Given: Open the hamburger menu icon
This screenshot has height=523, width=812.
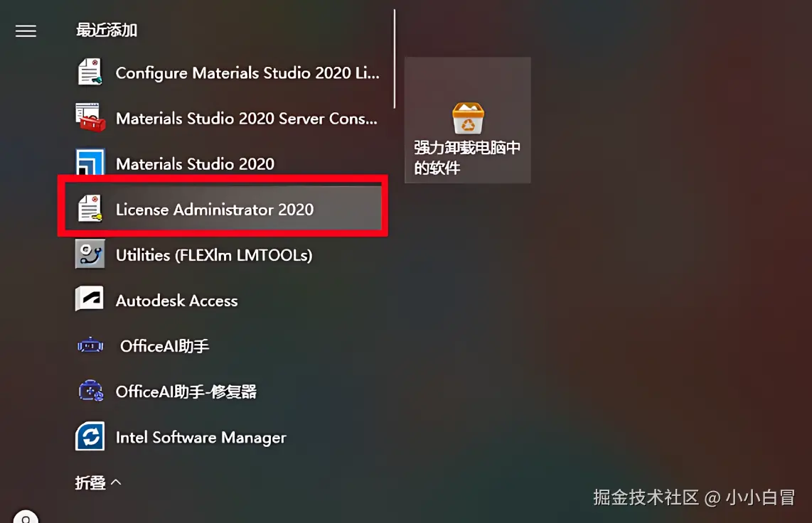Looking at the screenshot, I should pyautogui.click(x=26, y=31).
